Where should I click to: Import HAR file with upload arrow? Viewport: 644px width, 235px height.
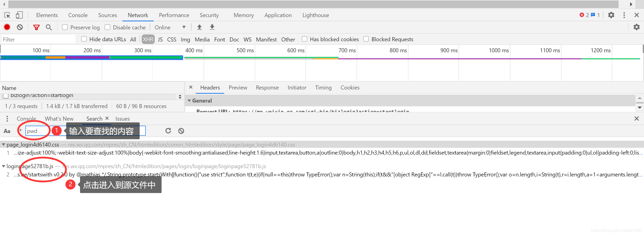199,27
